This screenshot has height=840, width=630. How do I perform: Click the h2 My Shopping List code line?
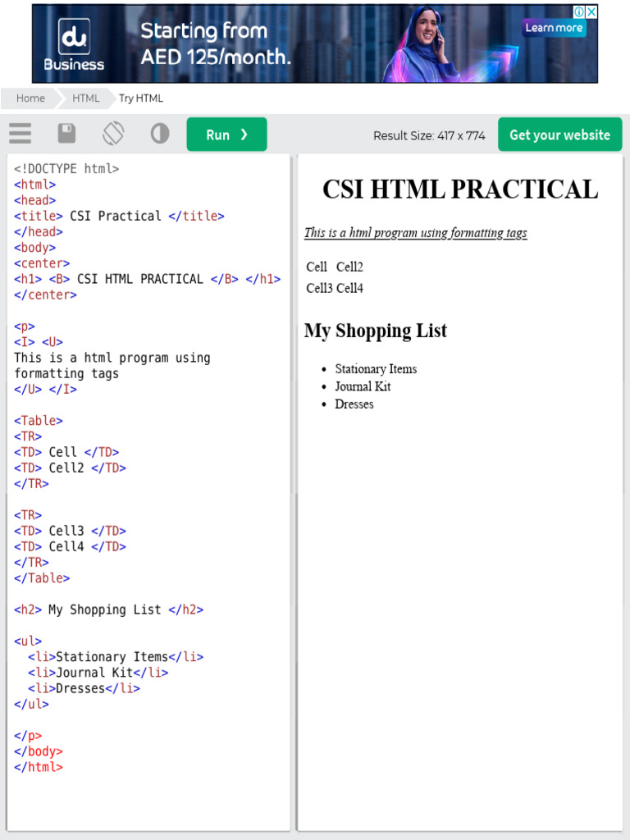point(108,609)
